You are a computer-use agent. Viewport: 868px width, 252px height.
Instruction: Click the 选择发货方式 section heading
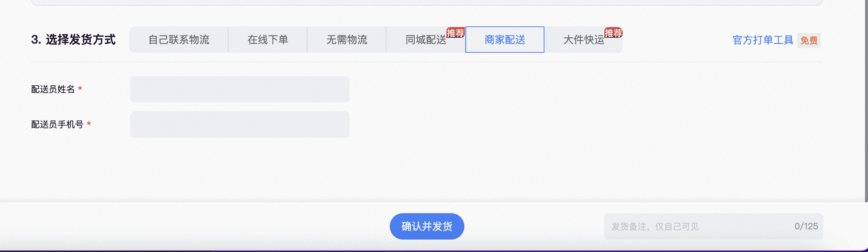74,40
